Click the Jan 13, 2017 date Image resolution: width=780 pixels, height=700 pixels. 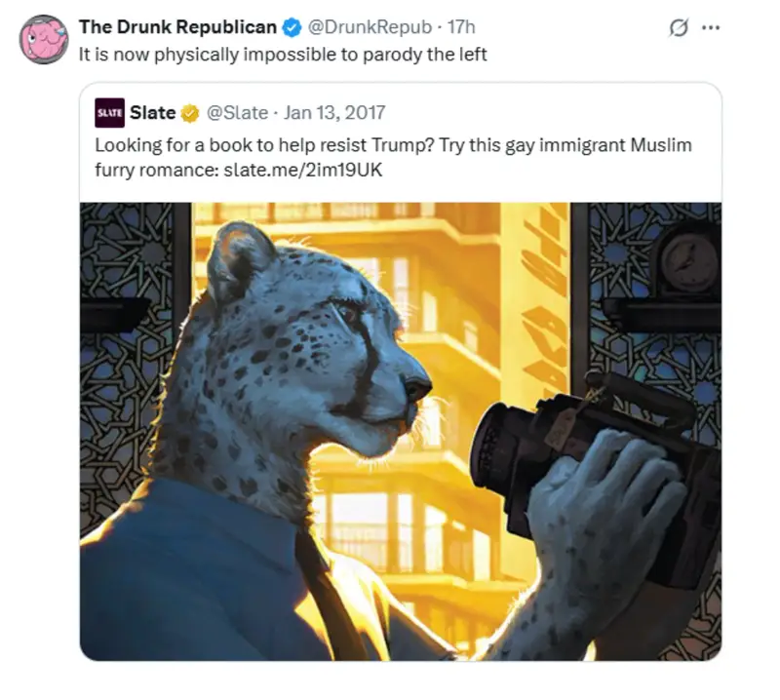[334, 113]
